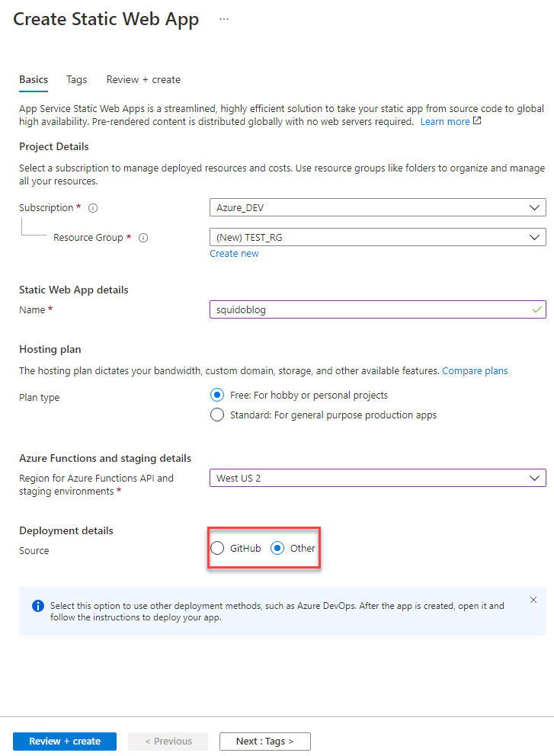Screen dimensions: 554x756
Task: Click the blue info icon in banner
Action: [x=37, y=606]
